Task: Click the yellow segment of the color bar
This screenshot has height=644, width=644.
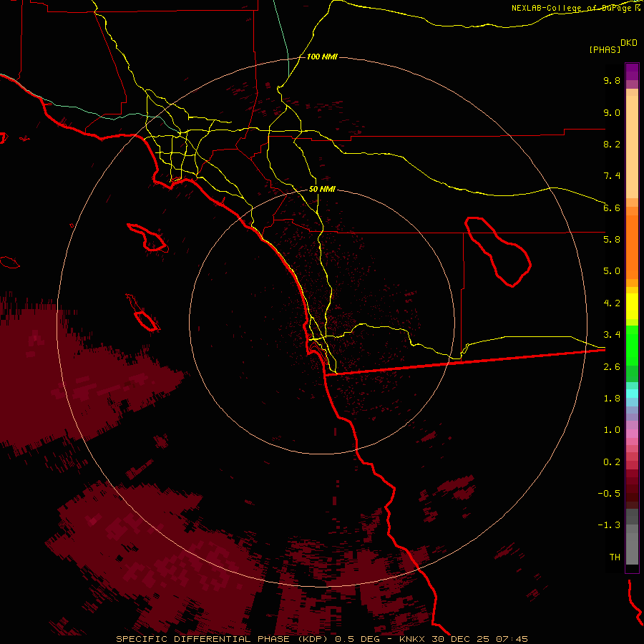Action: pos(632,306)
